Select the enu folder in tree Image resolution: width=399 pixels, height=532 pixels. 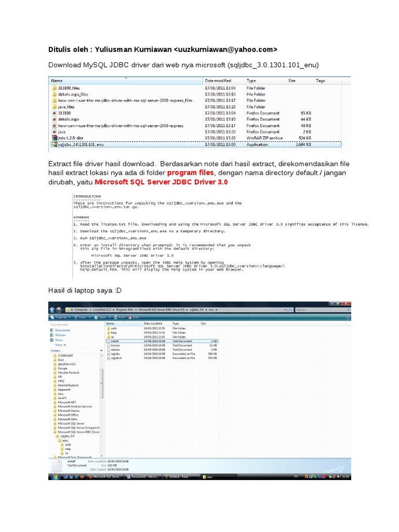coord(63,441)
